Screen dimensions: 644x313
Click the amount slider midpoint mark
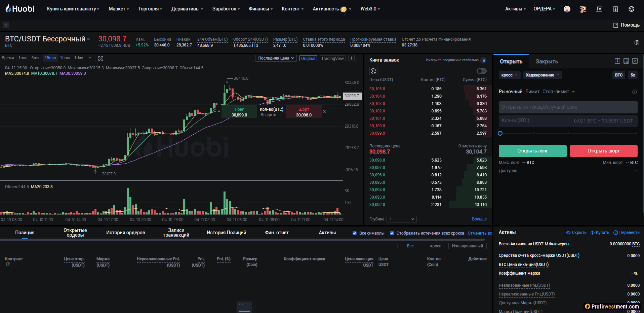pos(568,133)
